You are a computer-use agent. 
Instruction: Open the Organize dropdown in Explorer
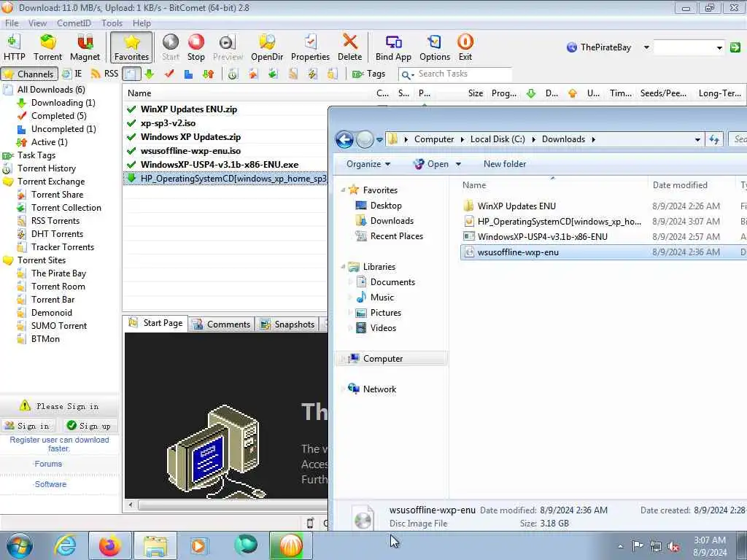coord(368,164)
